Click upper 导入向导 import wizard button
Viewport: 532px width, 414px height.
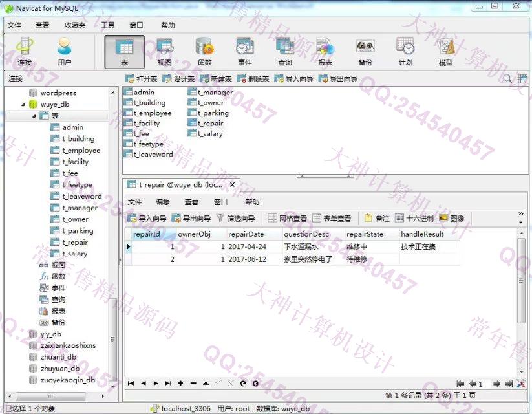point(294,79)
